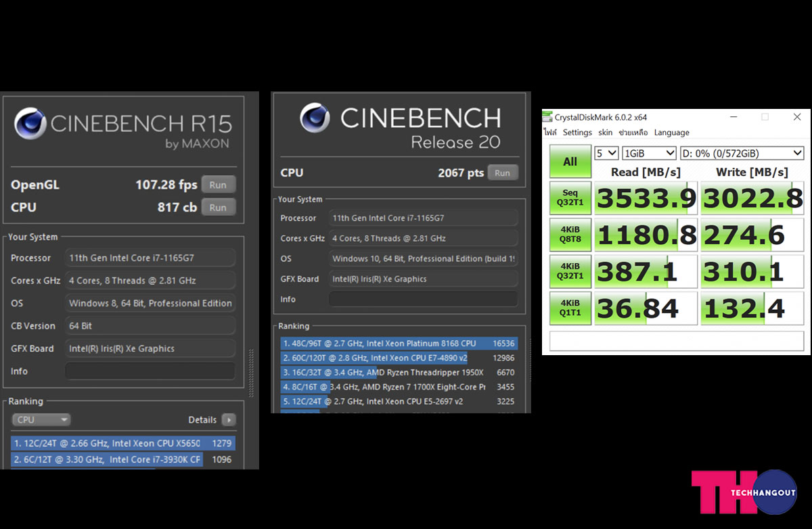The image size is (812, 529).
Task: Maximize the CrystalDiskMark window
Action: coord(765,117)
